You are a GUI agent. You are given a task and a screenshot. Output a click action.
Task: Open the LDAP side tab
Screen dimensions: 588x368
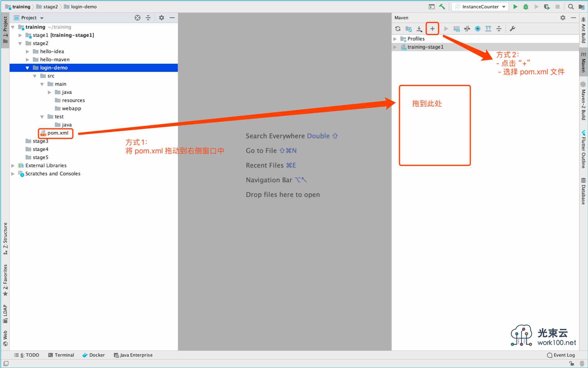point(5,314)
